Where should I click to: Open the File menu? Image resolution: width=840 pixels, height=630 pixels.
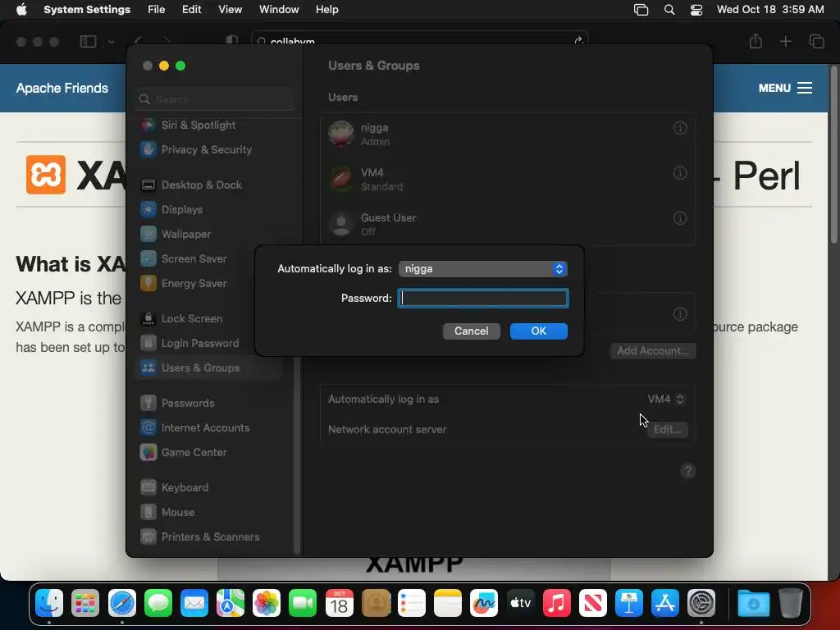[x=157, y=10]
